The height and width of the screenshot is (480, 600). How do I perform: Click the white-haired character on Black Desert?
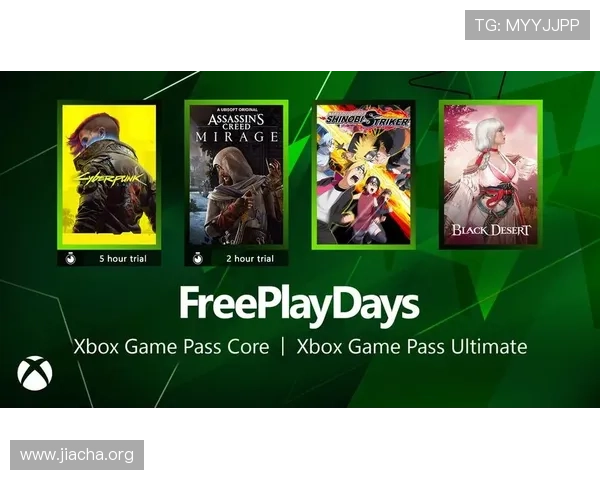497,172
